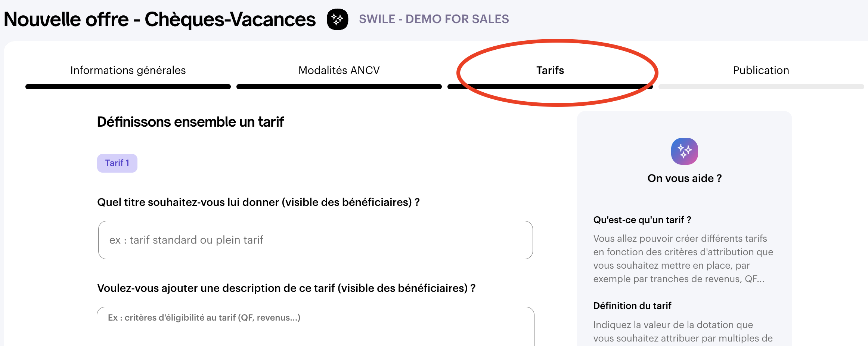The width and height of the screenshot is (868, 346).
Task: Click the progress bar under Modalités ANCV
Action: click(x=339, y=87)
